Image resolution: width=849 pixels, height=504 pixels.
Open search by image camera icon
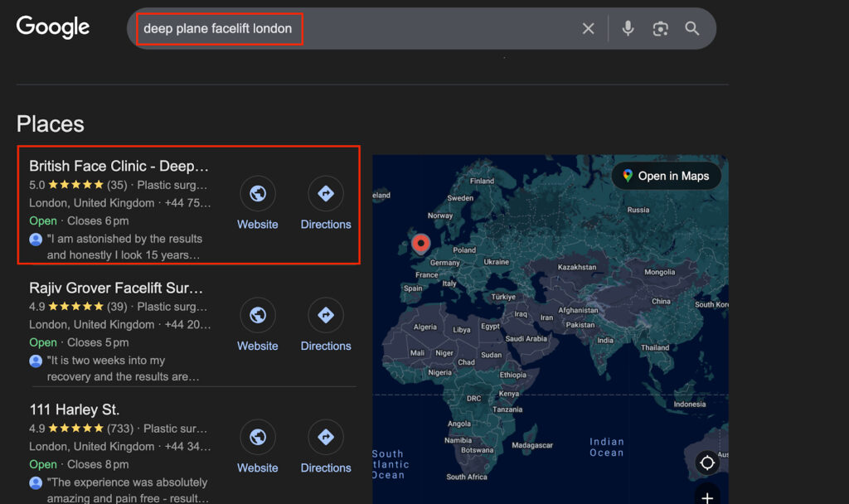660,29
